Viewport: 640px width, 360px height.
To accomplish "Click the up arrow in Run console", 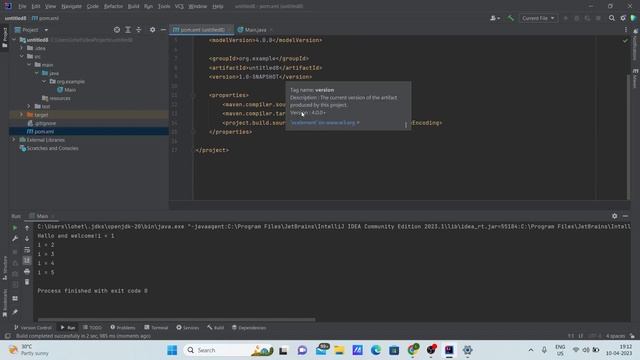I will (27, 228).
